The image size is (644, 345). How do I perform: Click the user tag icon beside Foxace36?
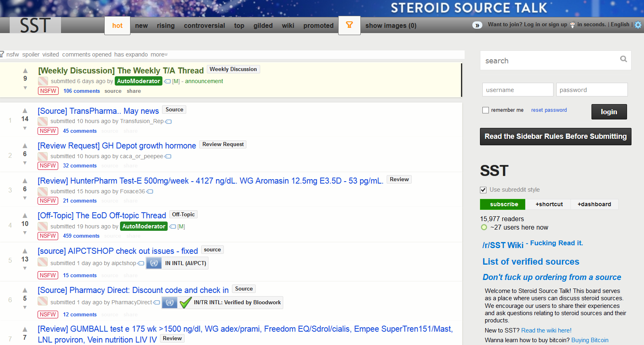click(150, 192)
